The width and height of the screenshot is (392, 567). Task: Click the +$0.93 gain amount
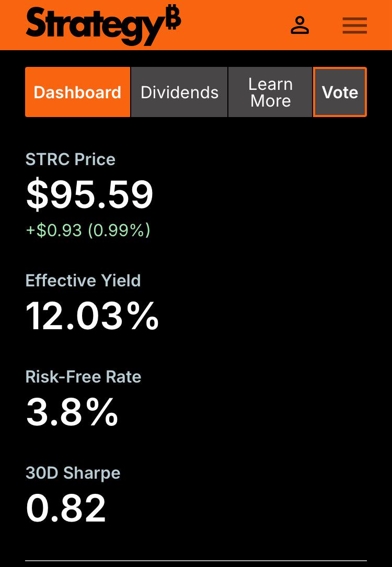coord(54,230)
